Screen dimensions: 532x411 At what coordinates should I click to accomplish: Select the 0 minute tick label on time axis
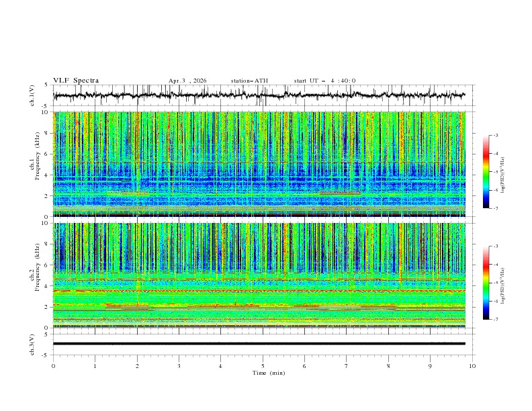click(x=53, y=366)
